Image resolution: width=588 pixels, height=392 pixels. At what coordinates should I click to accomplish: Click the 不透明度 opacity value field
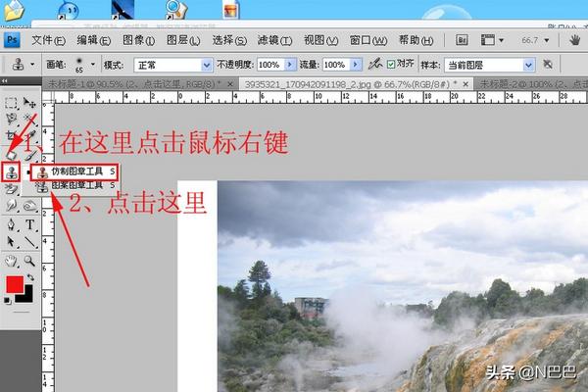point(270,65)
